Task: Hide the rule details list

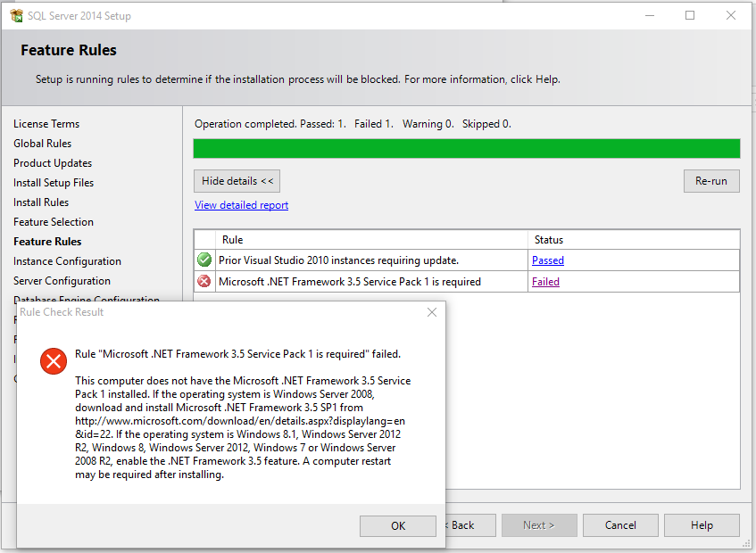Action: click(x=237, y=180)
